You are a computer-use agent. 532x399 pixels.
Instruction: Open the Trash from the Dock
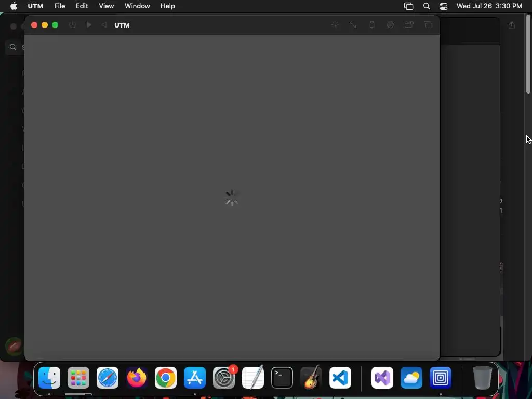click(x=483, y=378)
